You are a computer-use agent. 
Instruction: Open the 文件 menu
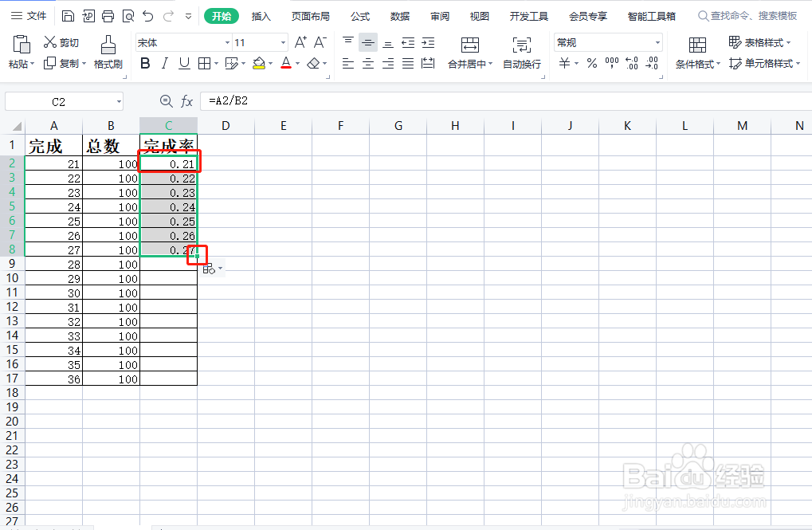31,14
